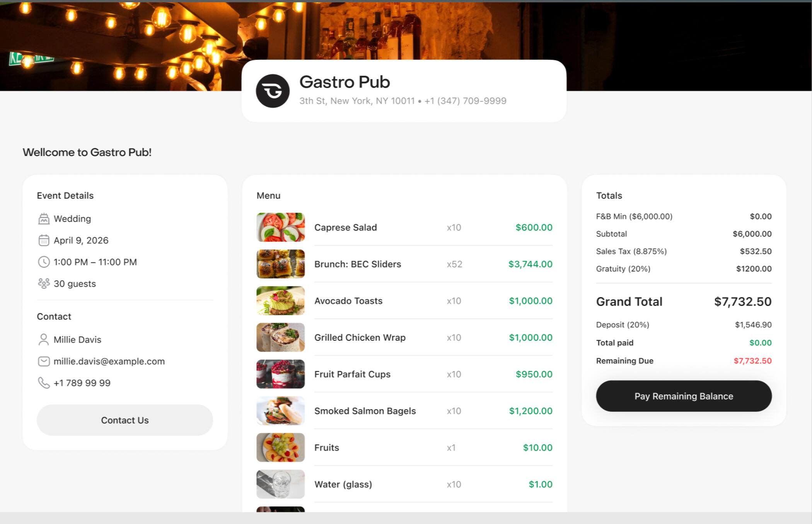Click the phone icon beside contact number
This screenshot has height=524, width=812.
click(44, 383)
